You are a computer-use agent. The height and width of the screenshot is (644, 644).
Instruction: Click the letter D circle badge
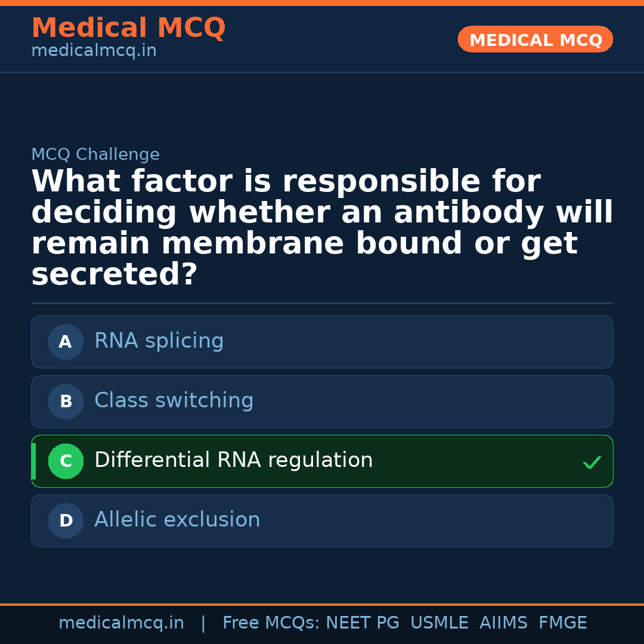point(66,521)
